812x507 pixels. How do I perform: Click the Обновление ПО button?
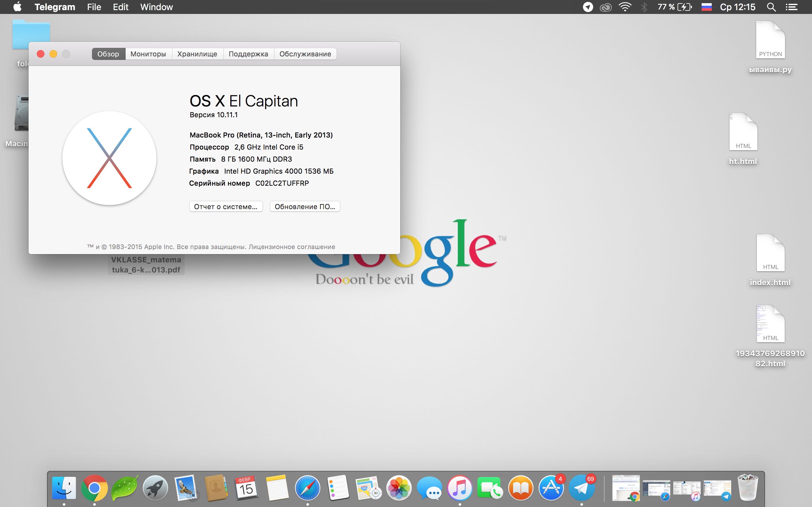click(305, 207)
